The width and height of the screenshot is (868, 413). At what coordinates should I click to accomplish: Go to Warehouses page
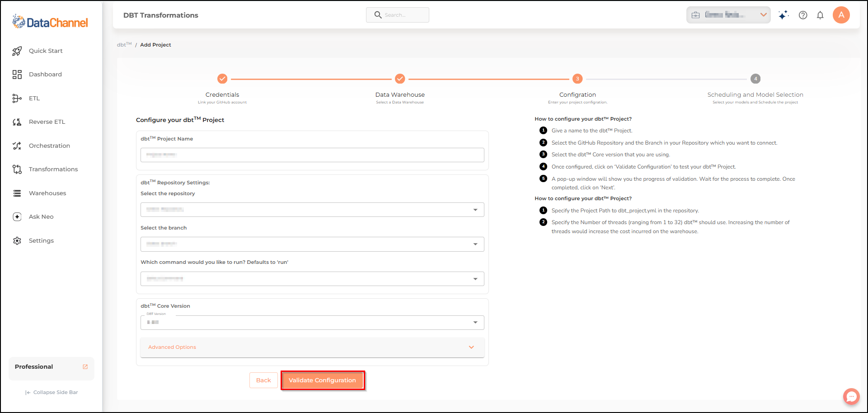point(47,193)
